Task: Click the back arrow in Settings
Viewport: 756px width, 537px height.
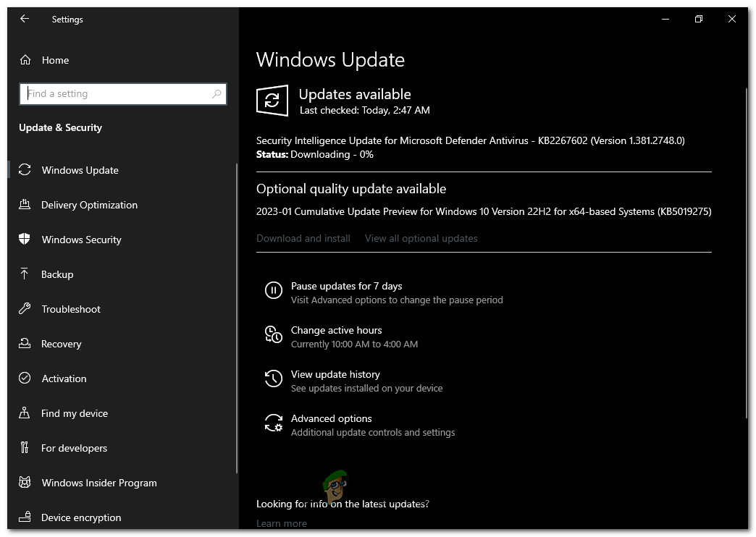Action: click(x=25, y=19)
